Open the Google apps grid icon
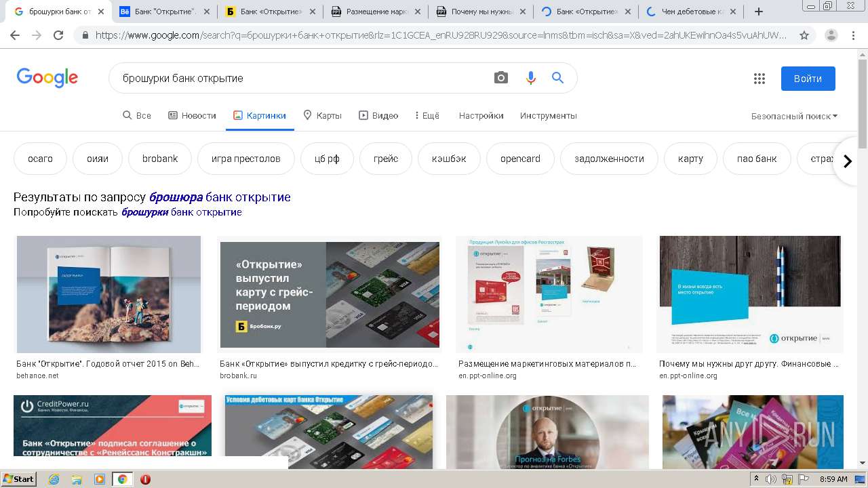Image resolution: width=868 pixels, height=488 pixels. (759, 79)
